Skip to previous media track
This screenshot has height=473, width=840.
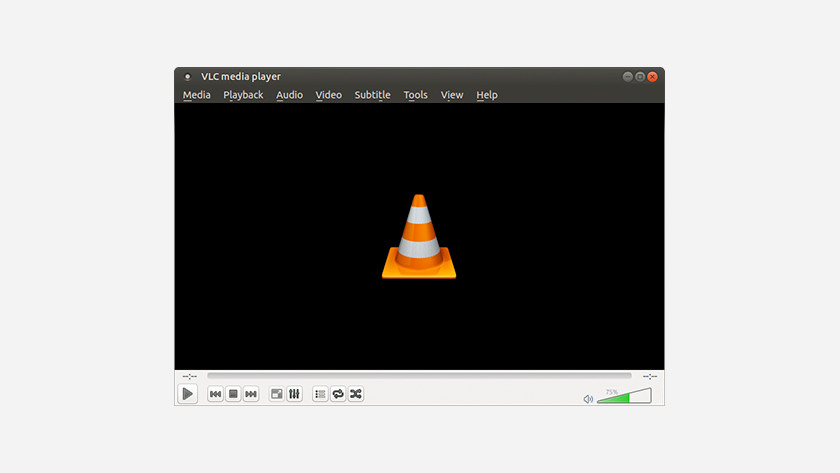(x=215, y=394)
